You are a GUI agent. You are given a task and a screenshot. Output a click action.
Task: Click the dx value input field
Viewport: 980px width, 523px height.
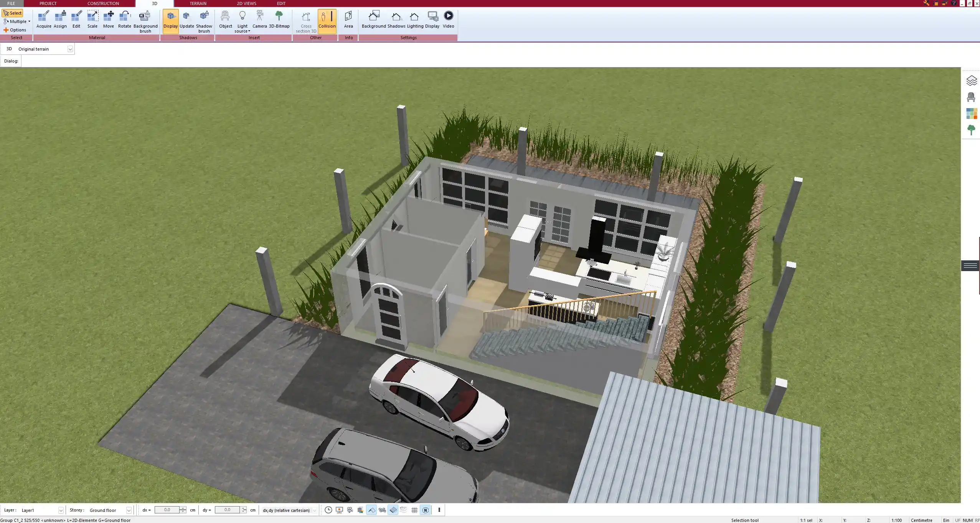[x=167, y=510]
